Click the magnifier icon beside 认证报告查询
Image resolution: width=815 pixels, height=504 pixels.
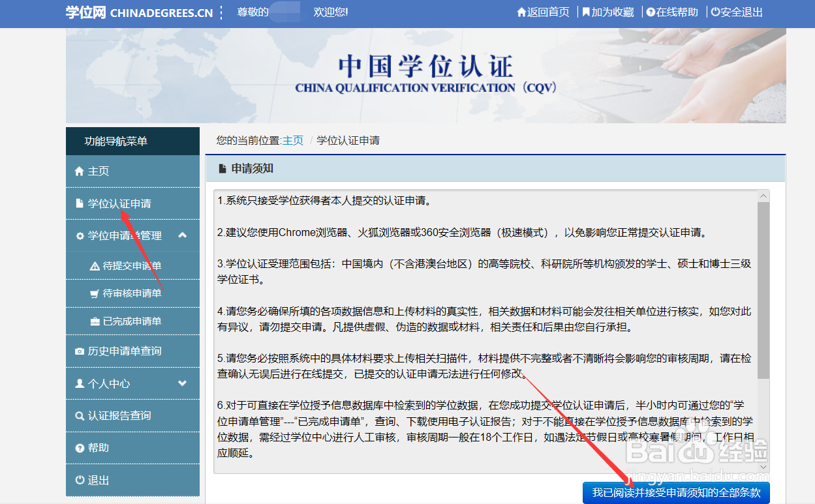(x=81, y=415)
